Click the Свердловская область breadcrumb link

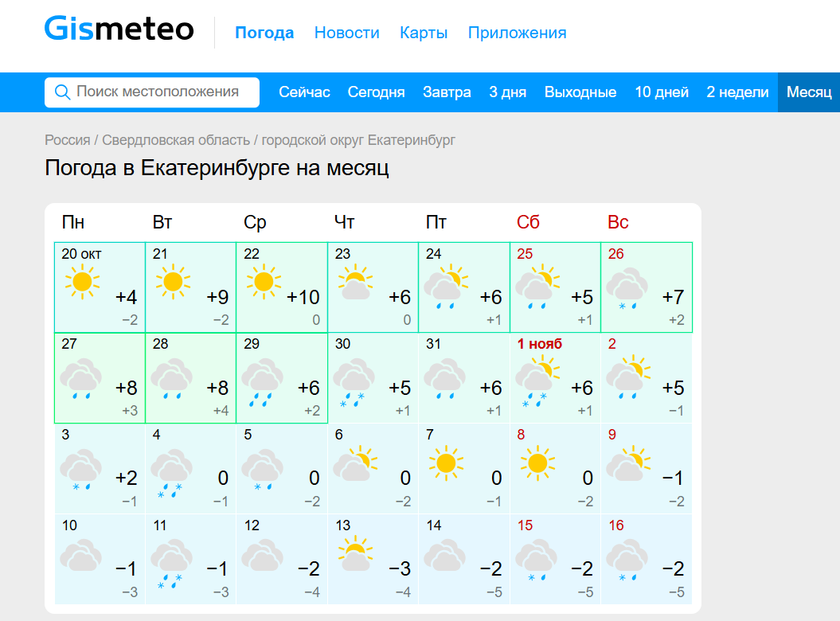pyautogui.click(x=176, y=140)
